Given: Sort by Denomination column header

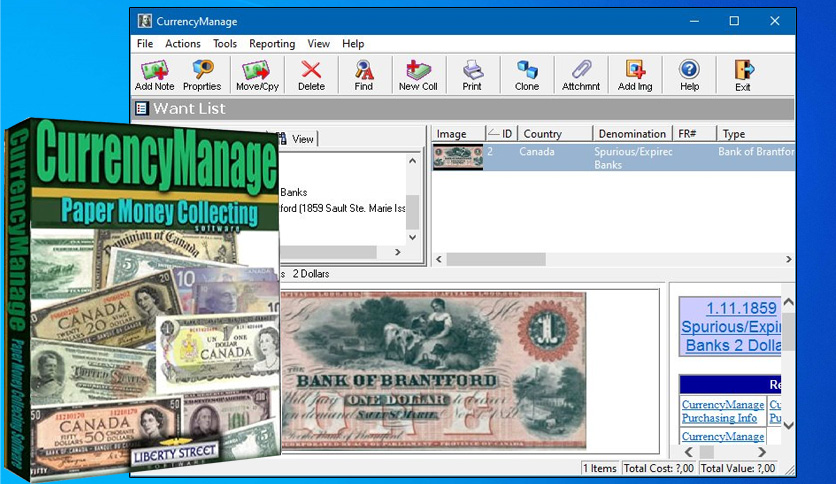Looking at the screenshot, I should pos(632,133).
